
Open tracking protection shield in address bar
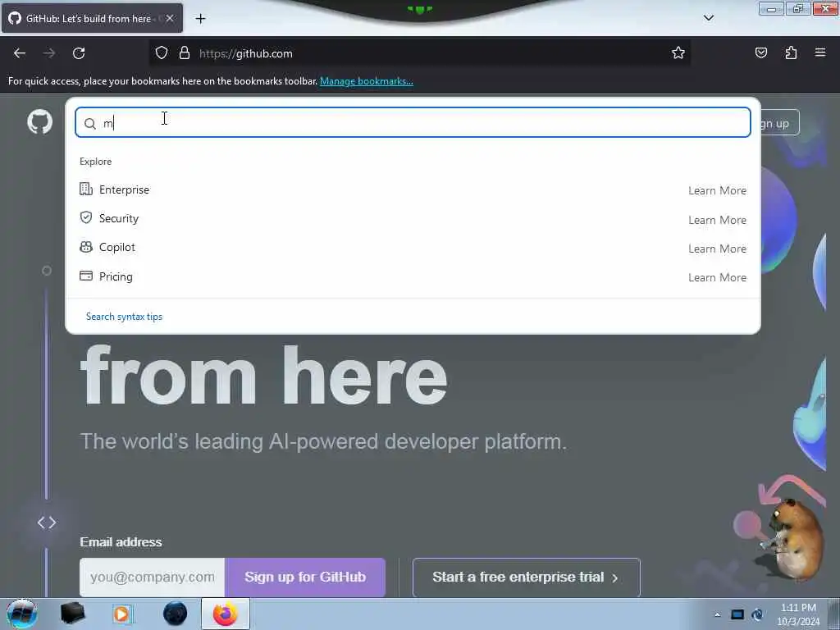point(162,53)
